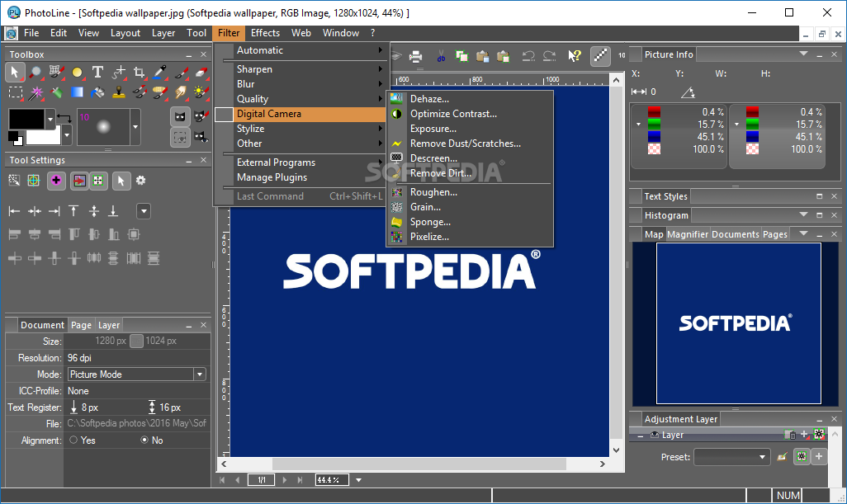
Task: Toggle the black cat mask mode button
Action: tap(180, 116)
